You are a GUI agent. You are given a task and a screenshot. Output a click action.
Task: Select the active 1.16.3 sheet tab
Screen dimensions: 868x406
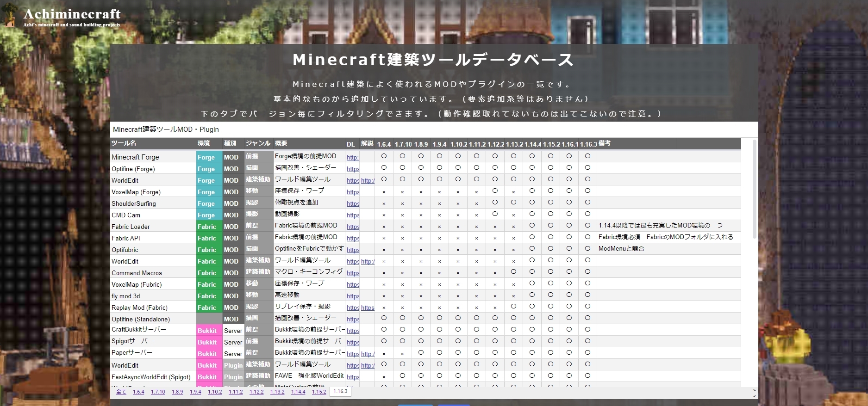(340, 392)
